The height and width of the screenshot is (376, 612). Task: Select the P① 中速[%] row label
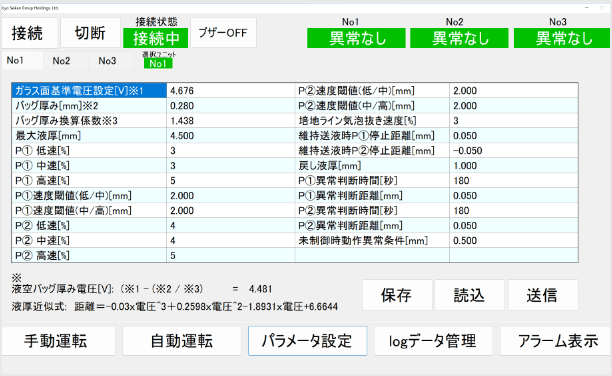point(89,166)
